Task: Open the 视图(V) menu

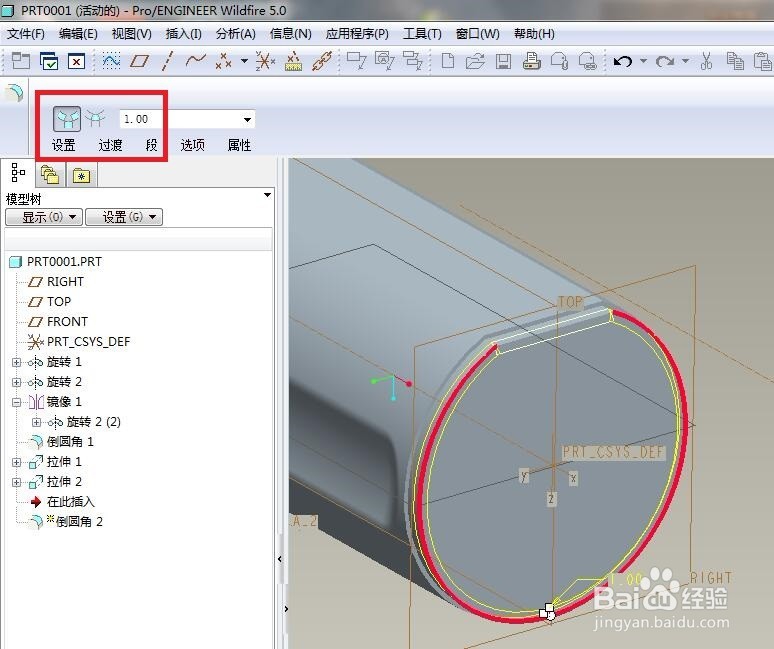Action: pos(131,34)
